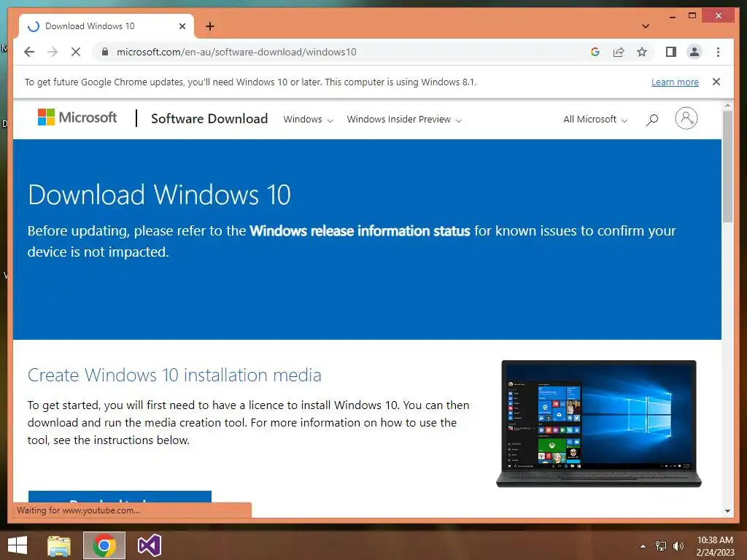Go back to the previous page

point(29,52)
